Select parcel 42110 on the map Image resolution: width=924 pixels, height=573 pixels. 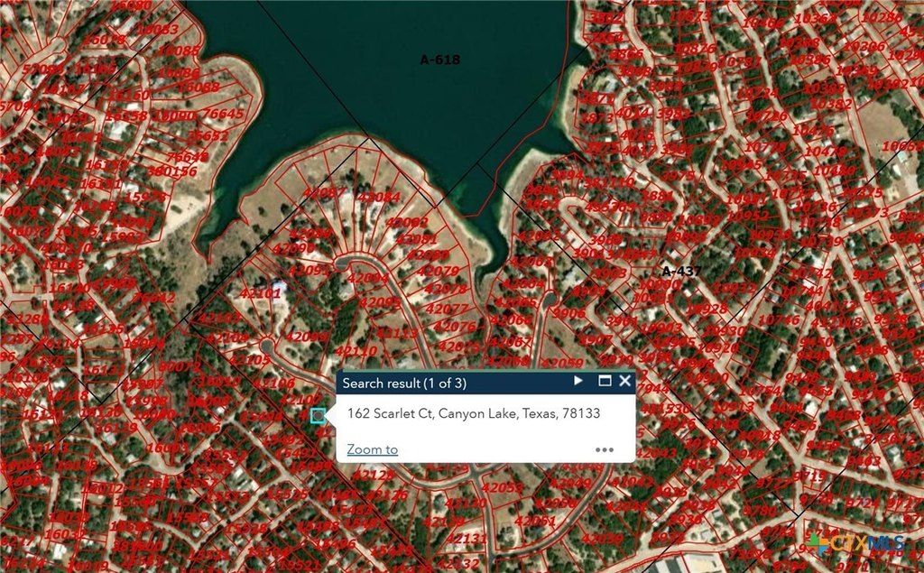356,351
